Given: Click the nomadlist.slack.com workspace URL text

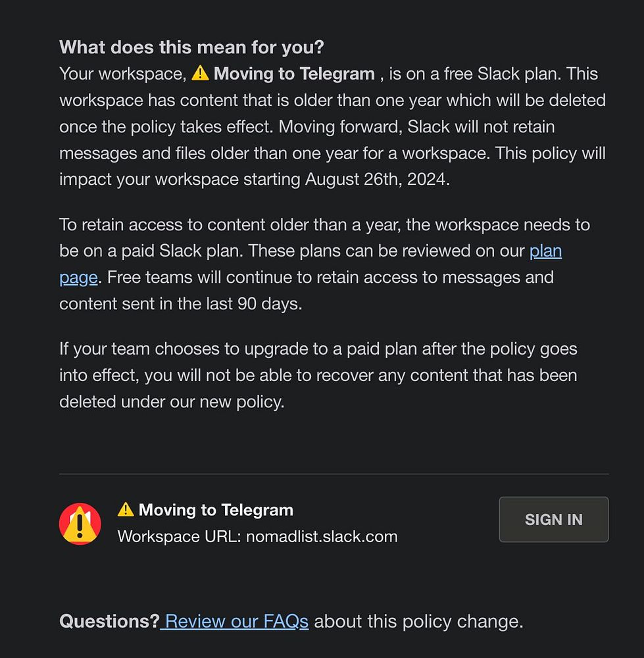Looking at the screenshot, I should coord(322,536).
